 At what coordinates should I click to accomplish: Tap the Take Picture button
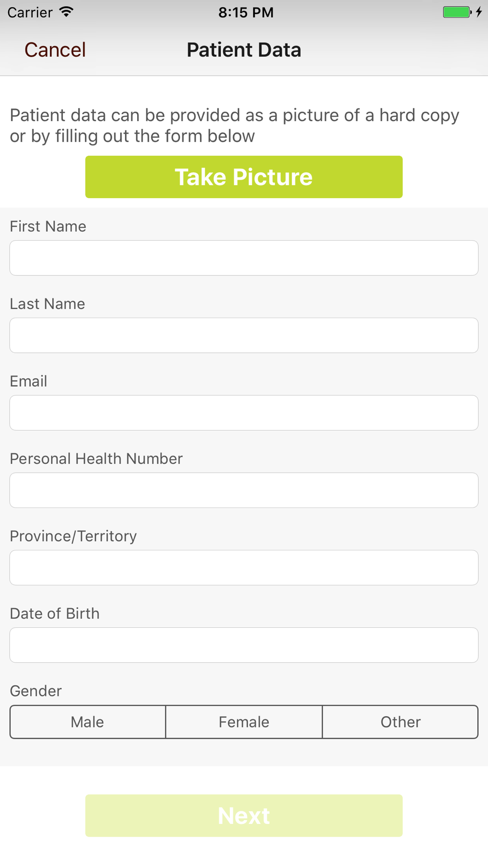coord(244,177)
